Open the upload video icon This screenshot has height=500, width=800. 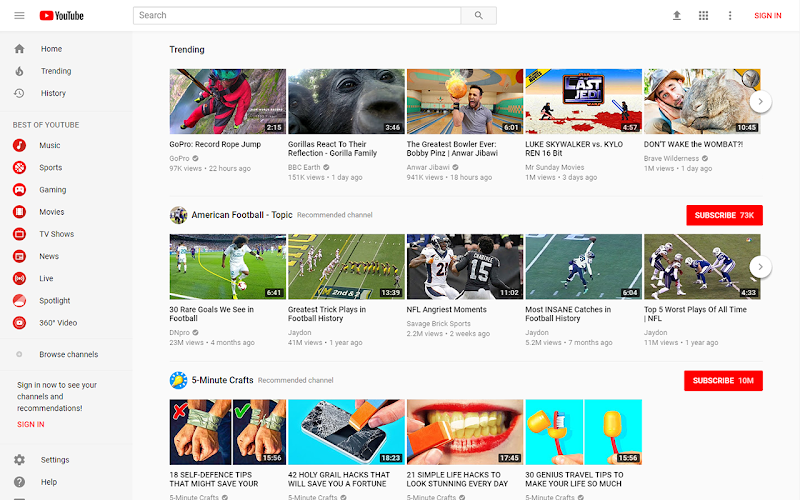677,15
